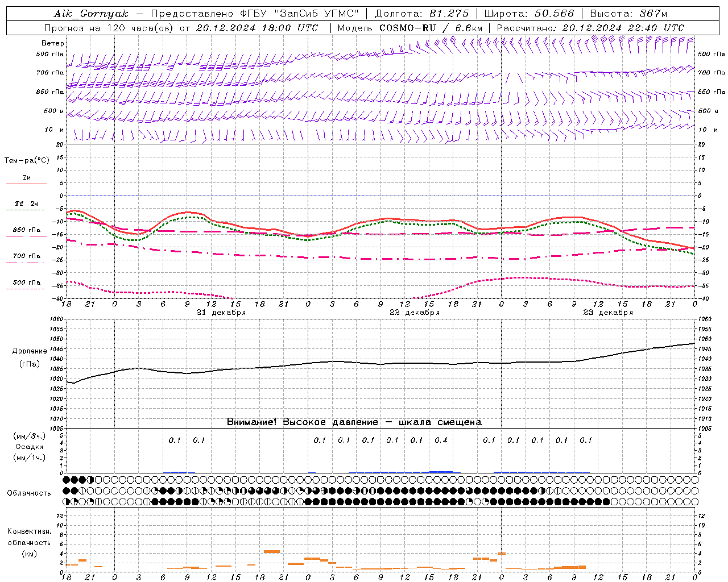Viewport: 728px width, 582px height.
Task: Click the Ветер section label
Action: click(53, 43)
